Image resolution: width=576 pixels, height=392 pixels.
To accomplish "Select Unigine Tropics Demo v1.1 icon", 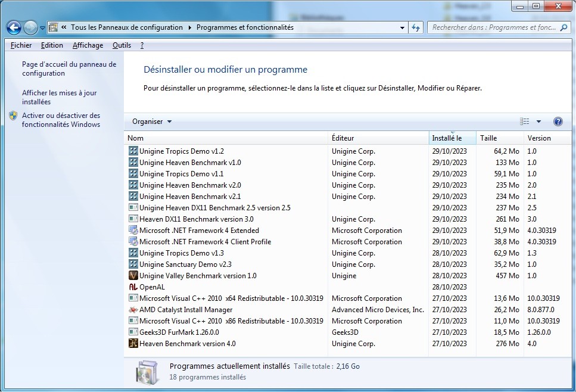I will (133, 174).
